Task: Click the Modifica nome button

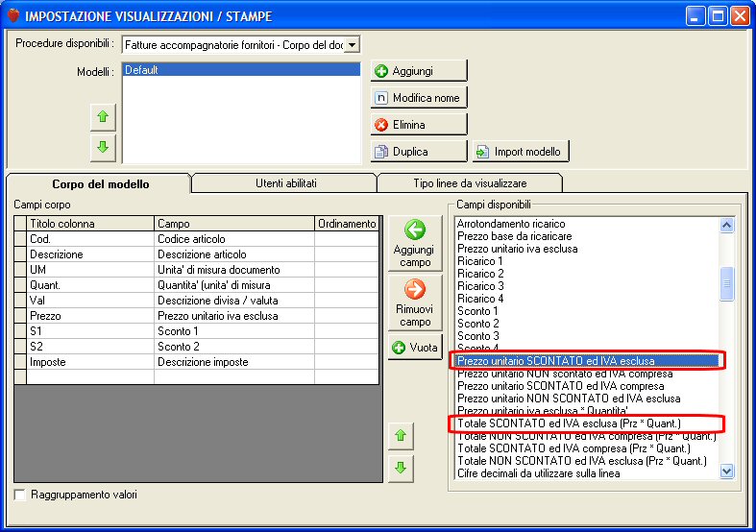Action: 419,98
